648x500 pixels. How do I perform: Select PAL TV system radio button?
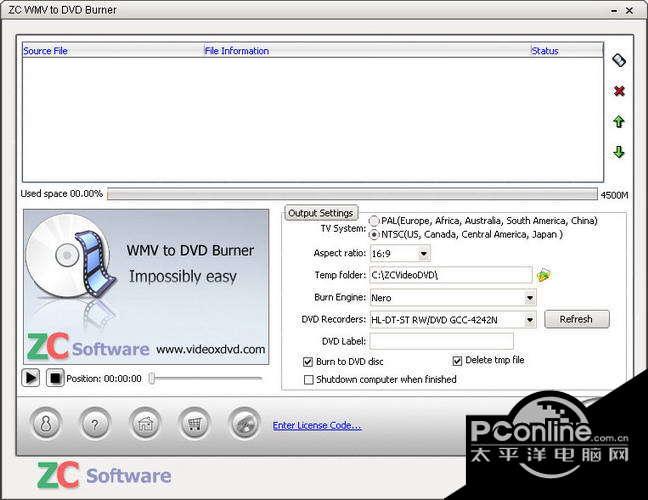tap(374, 221)
